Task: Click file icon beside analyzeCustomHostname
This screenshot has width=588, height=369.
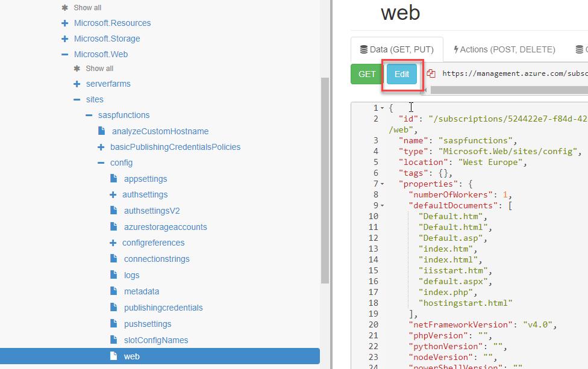Action: pyautogui.click(x=101, y=131)
